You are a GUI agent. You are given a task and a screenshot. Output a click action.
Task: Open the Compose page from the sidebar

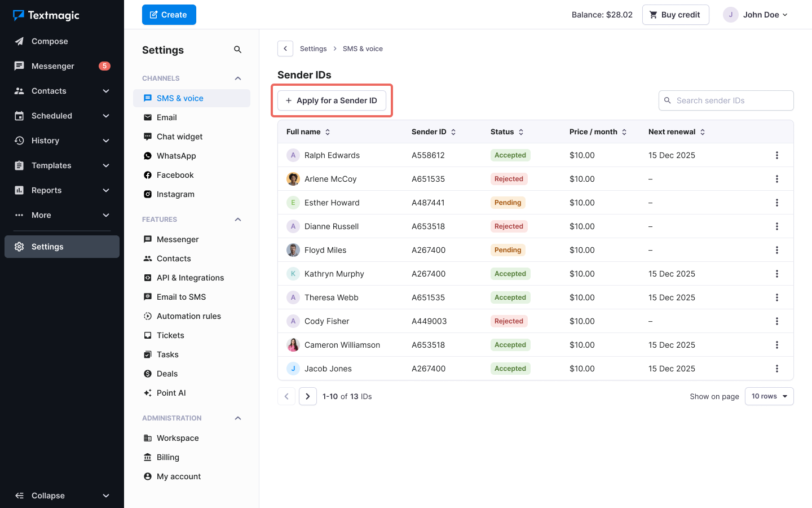(50, 41)
